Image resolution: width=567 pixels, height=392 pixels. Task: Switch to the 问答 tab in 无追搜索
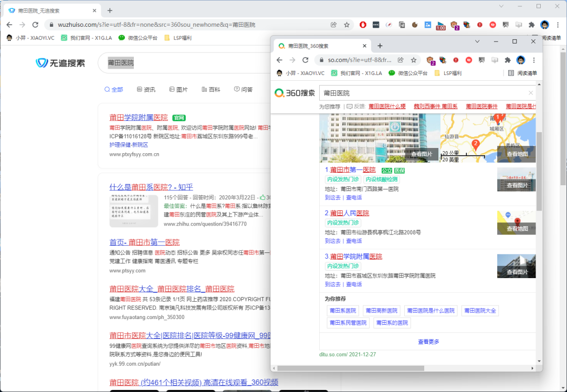click(244, 89)
